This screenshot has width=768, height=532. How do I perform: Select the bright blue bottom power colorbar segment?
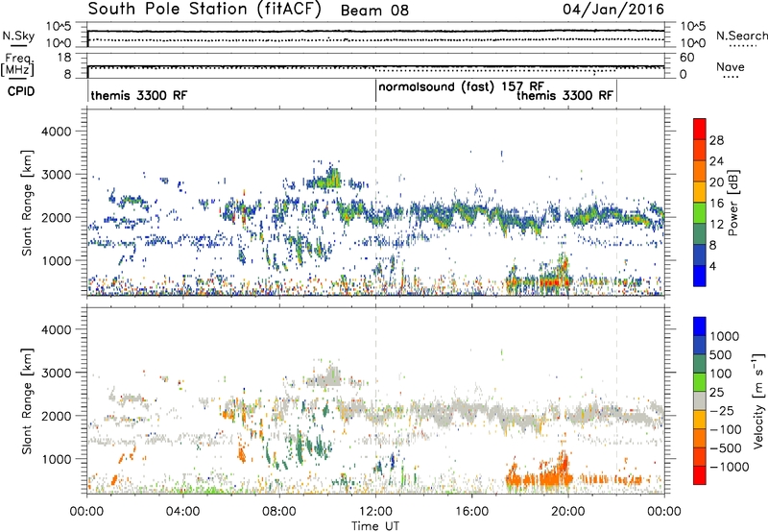(700, 276)
